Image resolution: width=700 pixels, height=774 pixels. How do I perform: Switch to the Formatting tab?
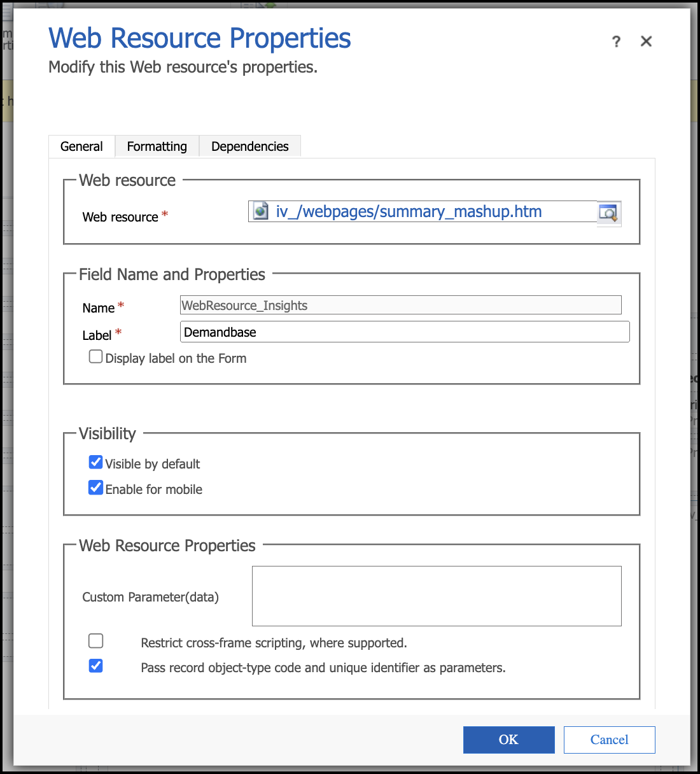point(157,146)
